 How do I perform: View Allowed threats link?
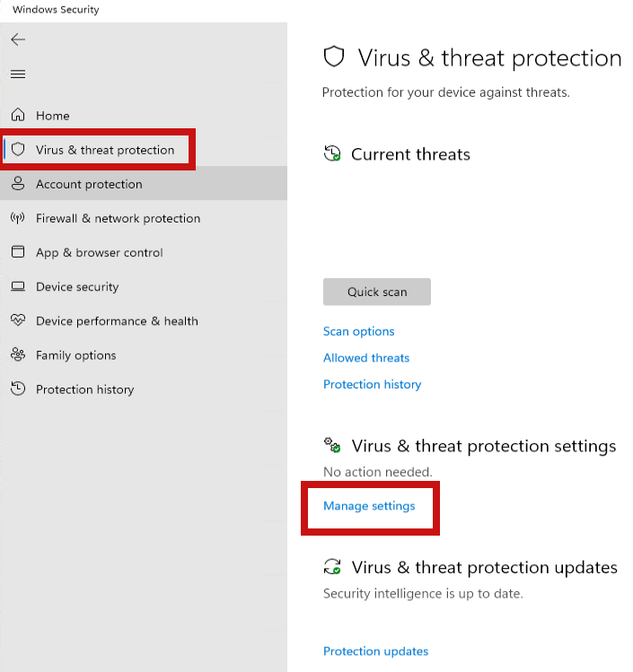tap(366, 358)
